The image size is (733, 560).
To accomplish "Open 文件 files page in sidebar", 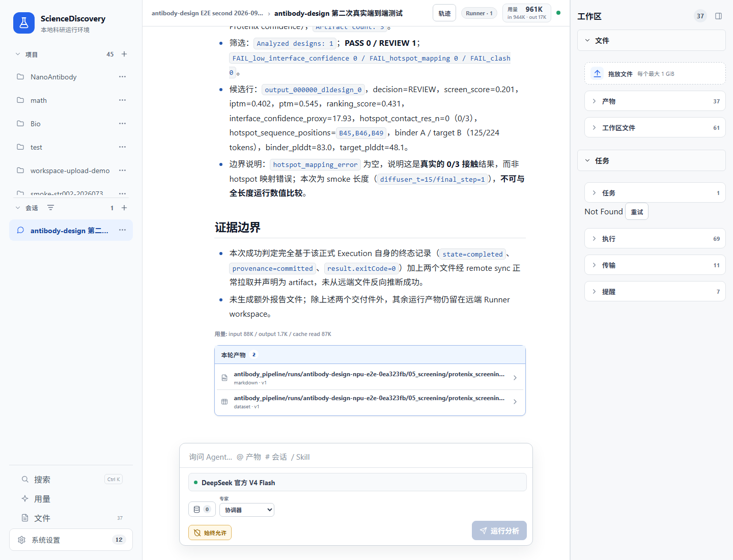I will pyautogui.click(x=71, y=518).
